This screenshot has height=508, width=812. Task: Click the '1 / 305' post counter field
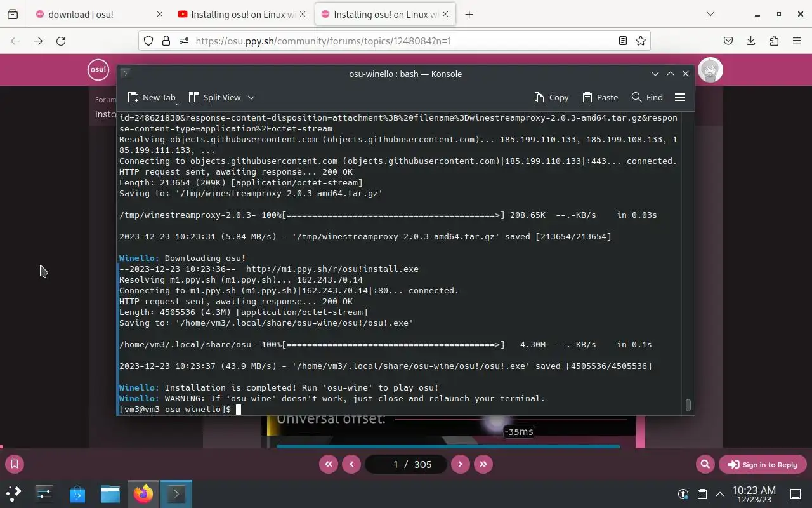tap(406, 464)
